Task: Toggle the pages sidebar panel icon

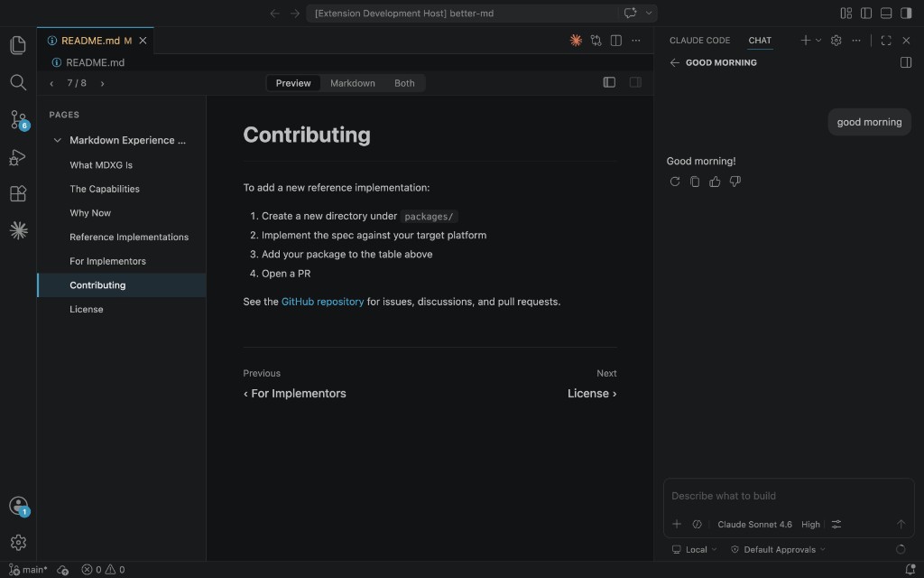Action: tap(609, 82)
